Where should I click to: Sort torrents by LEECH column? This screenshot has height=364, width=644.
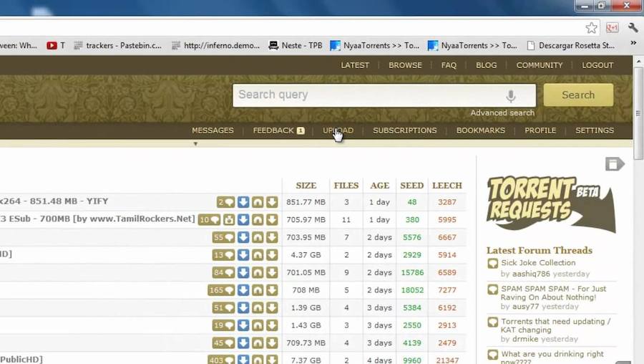coord(447,186)
